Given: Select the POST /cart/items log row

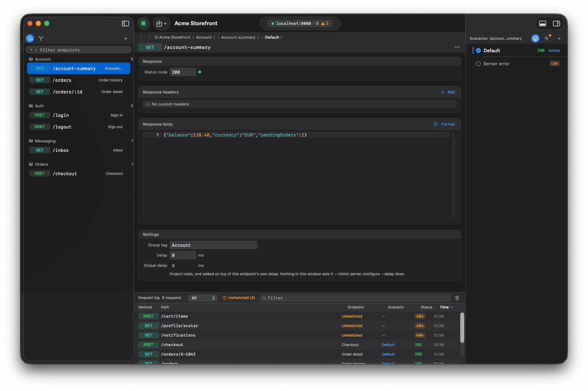Looking at the screenshot, I should 297,317.
